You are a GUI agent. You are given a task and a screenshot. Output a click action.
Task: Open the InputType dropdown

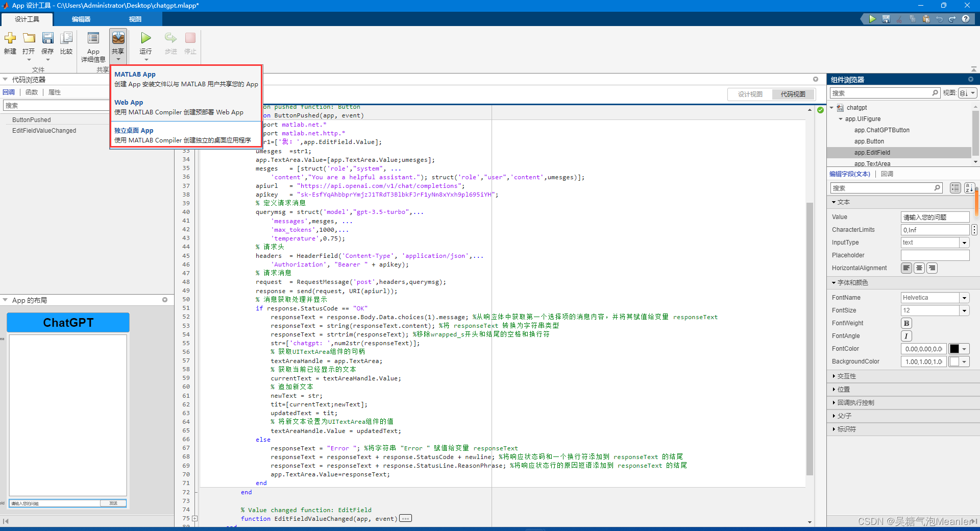pyautogui.click(x=964, y=243)
